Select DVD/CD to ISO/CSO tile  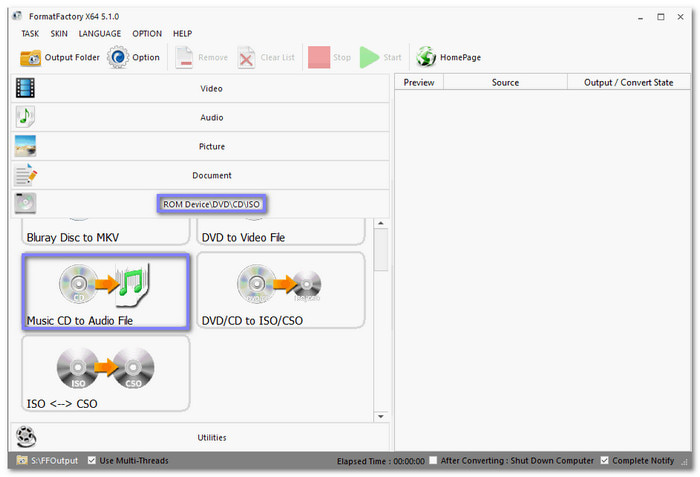(x=281, y=290)
